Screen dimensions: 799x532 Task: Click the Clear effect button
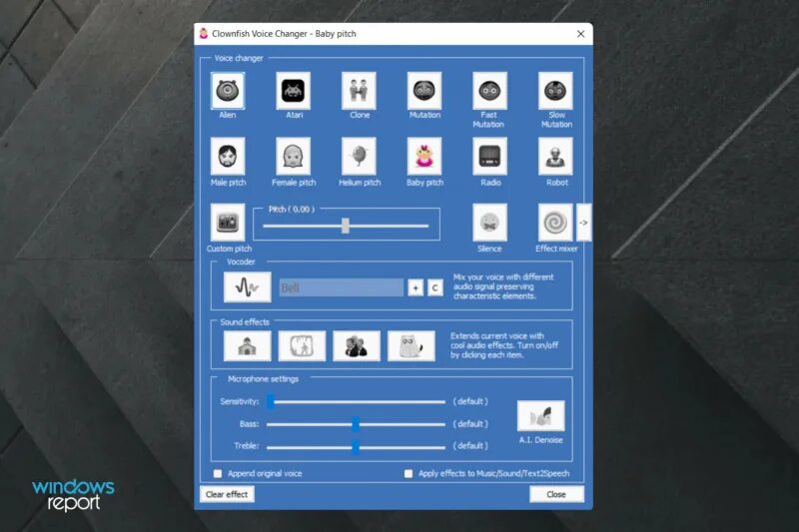[x=227, y=494]
